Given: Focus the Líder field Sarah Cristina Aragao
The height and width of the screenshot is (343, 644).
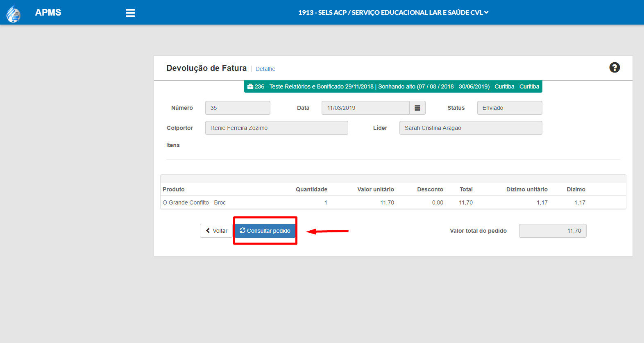Looking at the screenshot, I should (471, 128).
